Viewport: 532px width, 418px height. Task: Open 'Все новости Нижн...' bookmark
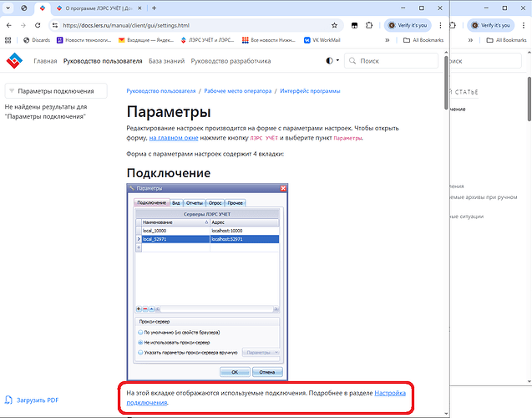tap(269, 40)
